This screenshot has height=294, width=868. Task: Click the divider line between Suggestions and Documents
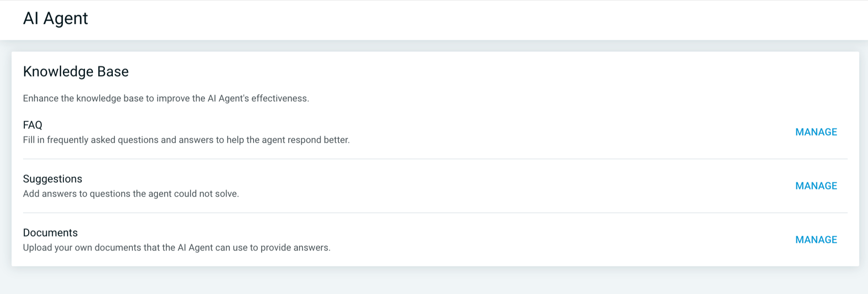pos(434,213)
